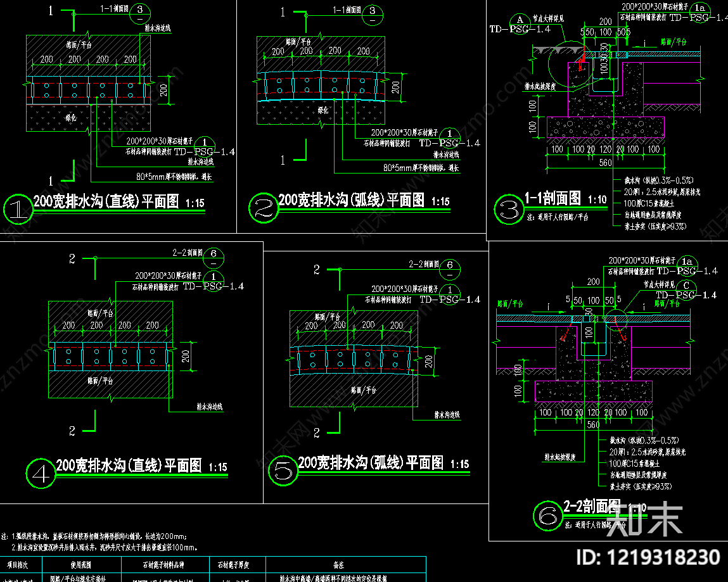This screenshot has width=728, height=582.
Task: Select note line 2 ending with '100mm'
Action: tap(104, 548)
